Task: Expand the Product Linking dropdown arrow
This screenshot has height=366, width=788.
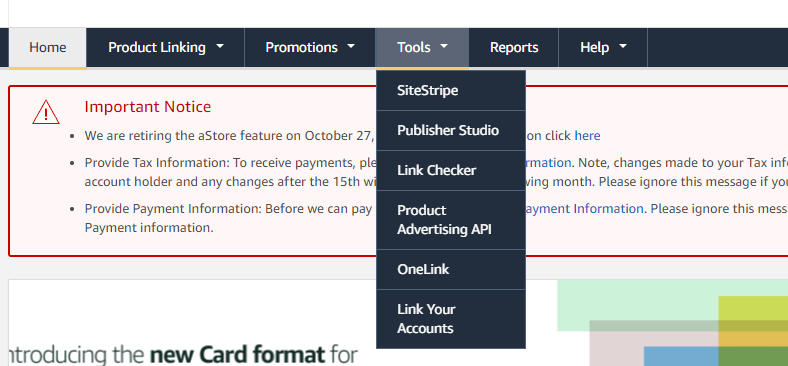Action: [220, 46]
